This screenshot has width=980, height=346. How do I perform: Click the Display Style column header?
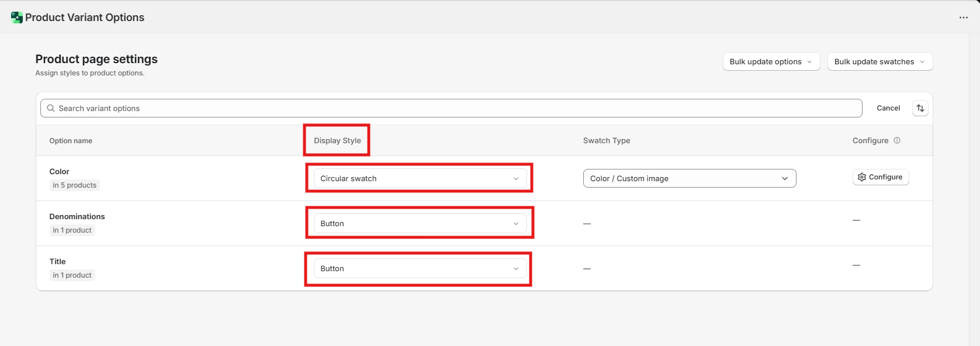pyautogui.click(x=337, y=140)
